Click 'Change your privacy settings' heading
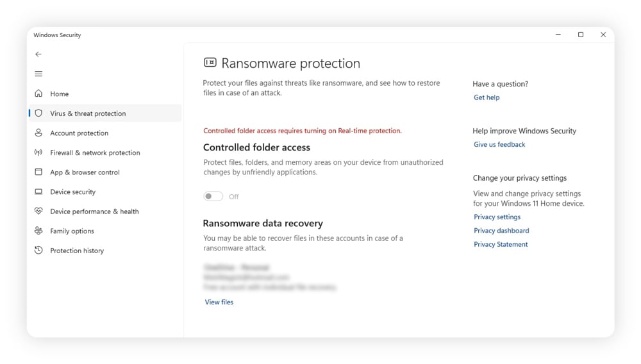 coord(520,178)
